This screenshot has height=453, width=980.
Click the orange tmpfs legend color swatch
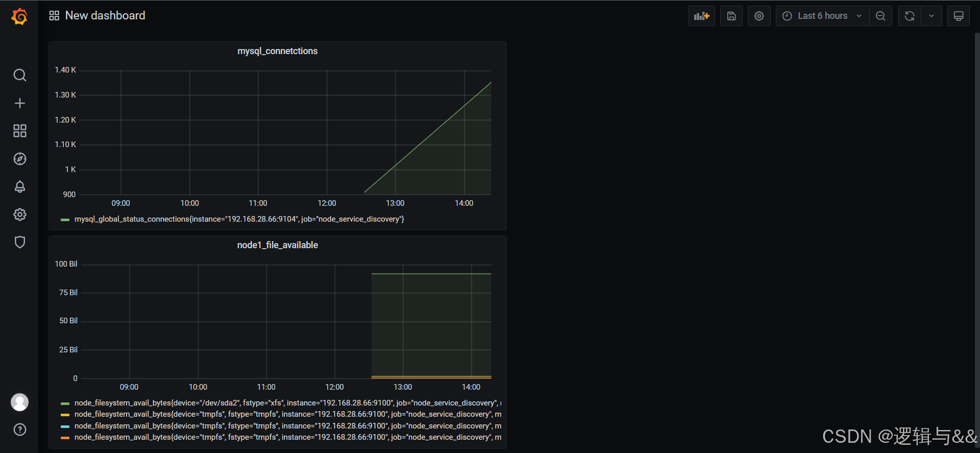(65, 438)
